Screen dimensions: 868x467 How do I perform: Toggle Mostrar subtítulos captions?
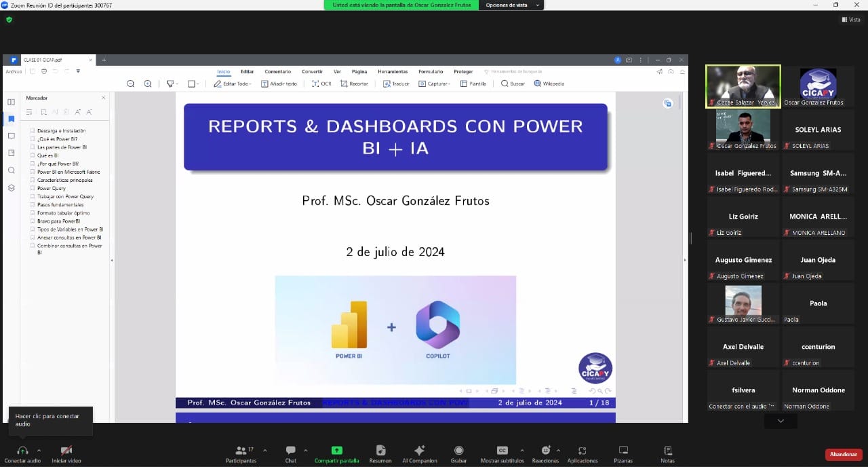click(502, 451)
